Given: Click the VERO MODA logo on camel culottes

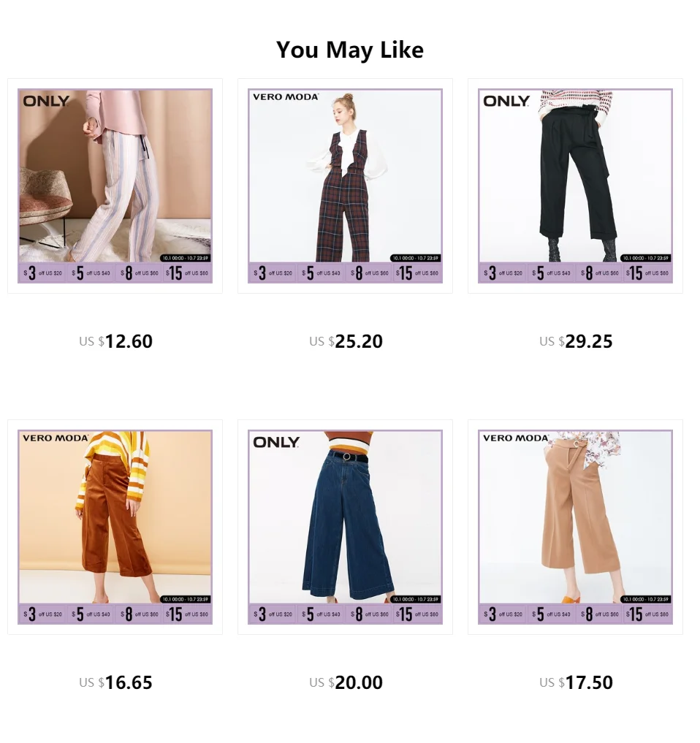Looking at the screenshot, I should coord(516,438).
